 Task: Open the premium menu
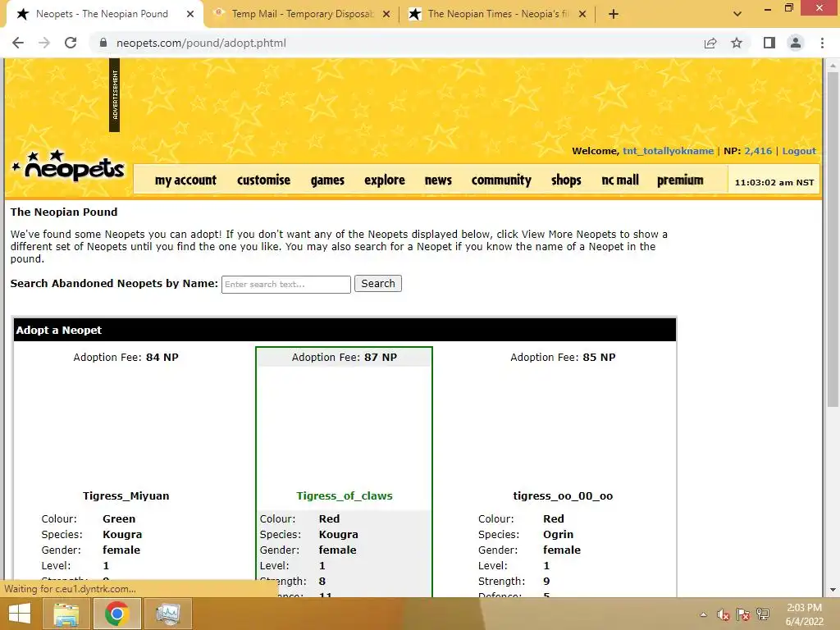(x=680, y=180)
